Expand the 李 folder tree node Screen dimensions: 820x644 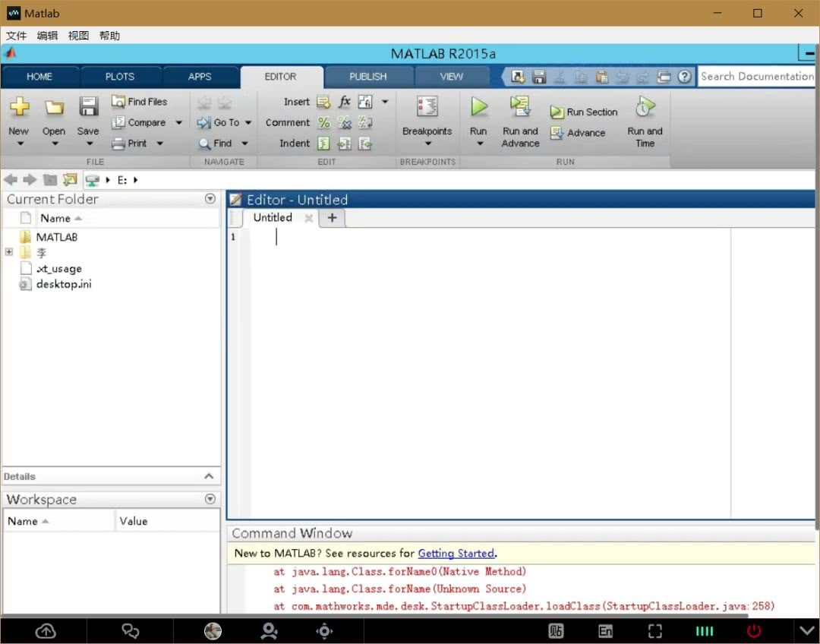[9, 252]
